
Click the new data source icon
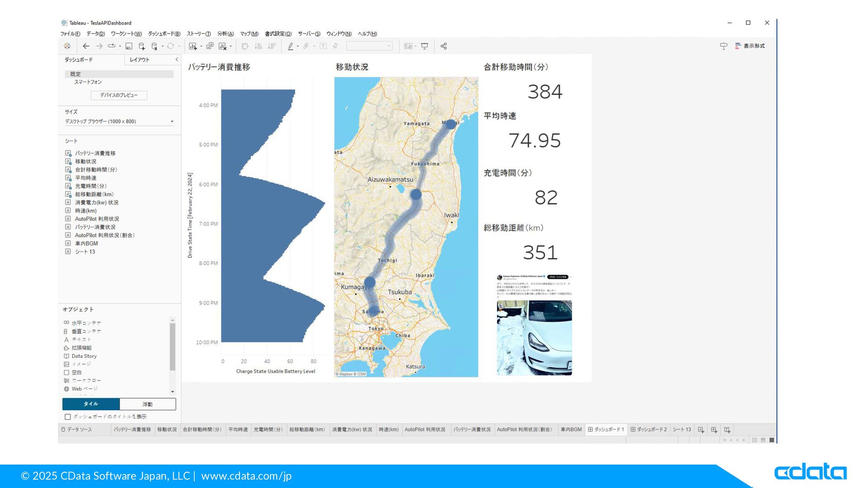coord(142,46)
